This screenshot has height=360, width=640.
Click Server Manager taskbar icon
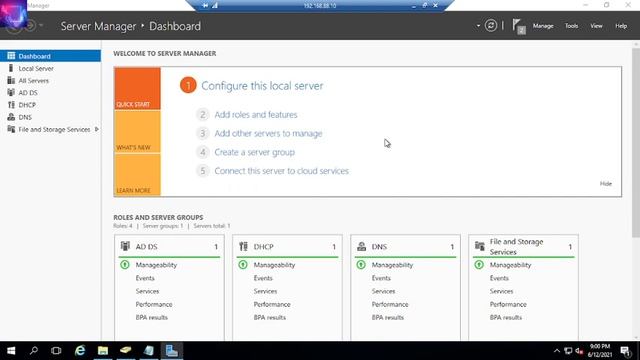click(171, 351)
